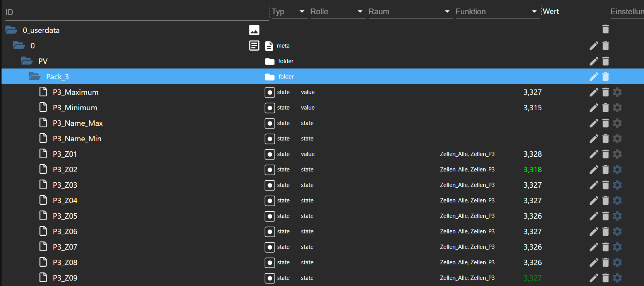
Task: Delete the P3_Name_Max object
Action: tap(606, 123)
